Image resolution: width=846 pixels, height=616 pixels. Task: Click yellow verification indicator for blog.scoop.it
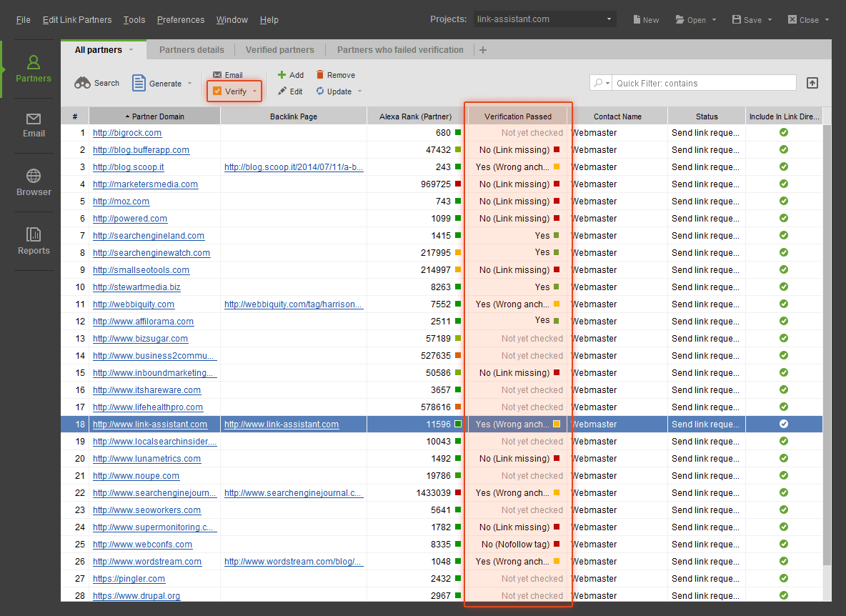pos(557,167)
